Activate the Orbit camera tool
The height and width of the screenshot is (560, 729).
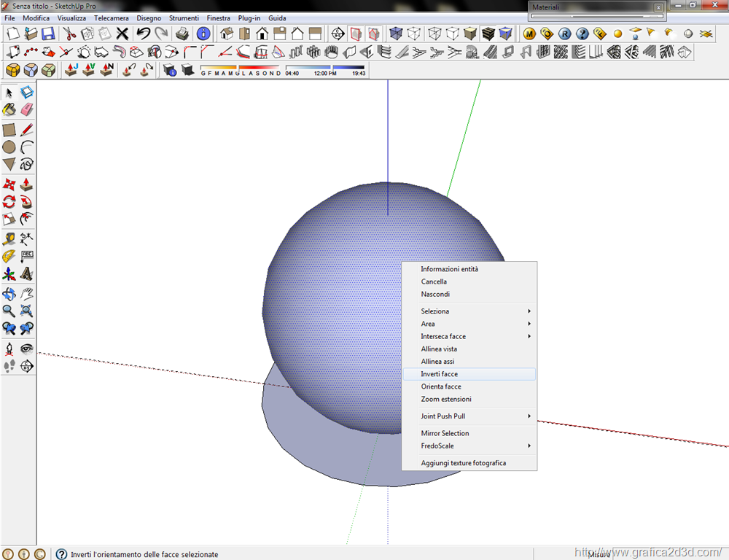pos(9,294)
